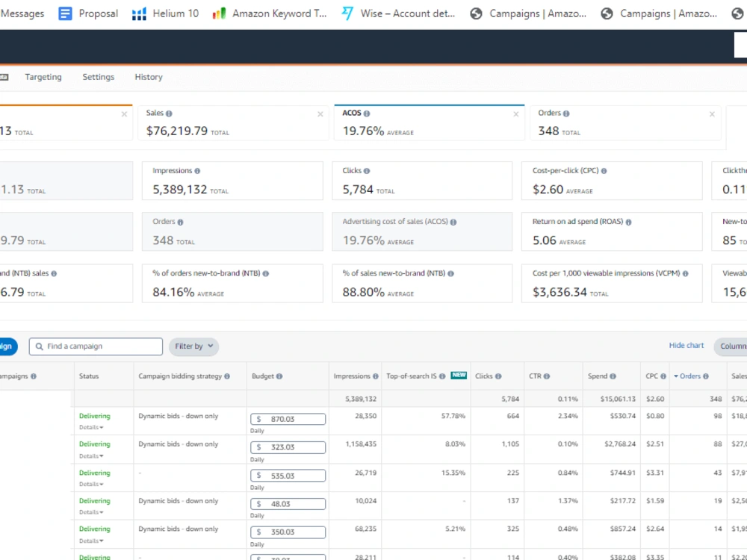Click the $2,768.24 spend cell

[x=620, y=444]
